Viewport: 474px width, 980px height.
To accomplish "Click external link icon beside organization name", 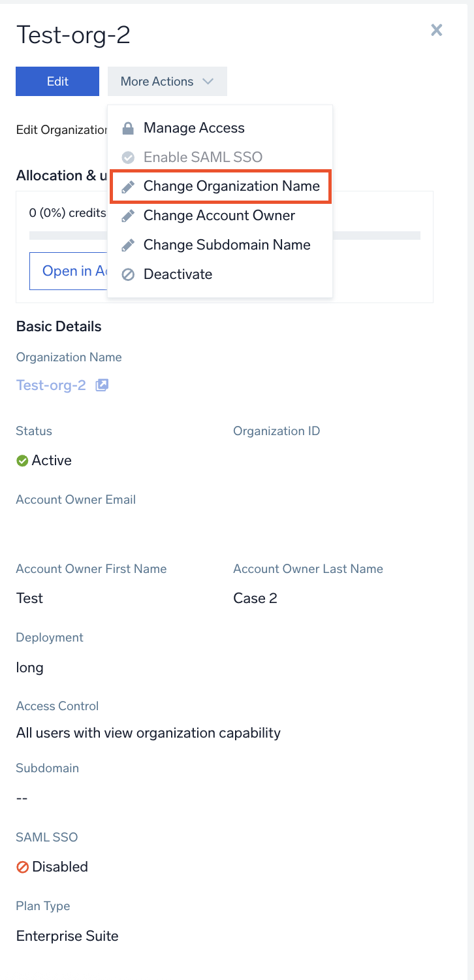I will coord(102,385).
